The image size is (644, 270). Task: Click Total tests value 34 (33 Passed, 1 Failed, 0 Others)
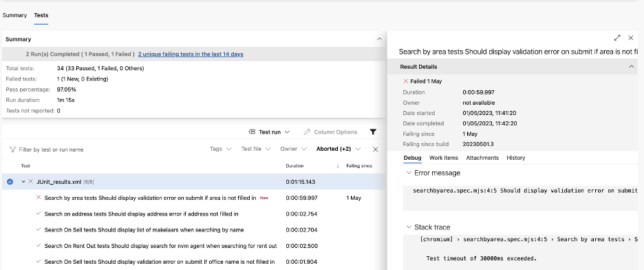tap(100, 68)
